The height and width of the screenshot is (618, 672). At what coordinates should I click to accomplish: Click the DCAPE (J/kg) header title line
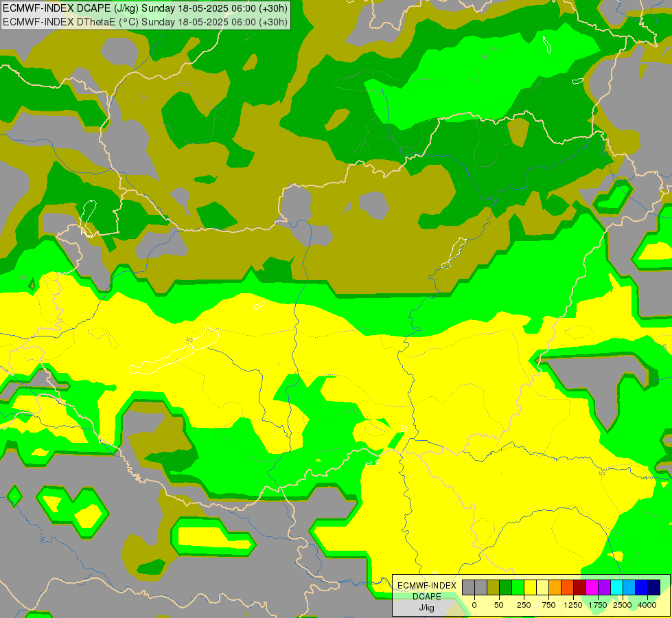[145, 8]
